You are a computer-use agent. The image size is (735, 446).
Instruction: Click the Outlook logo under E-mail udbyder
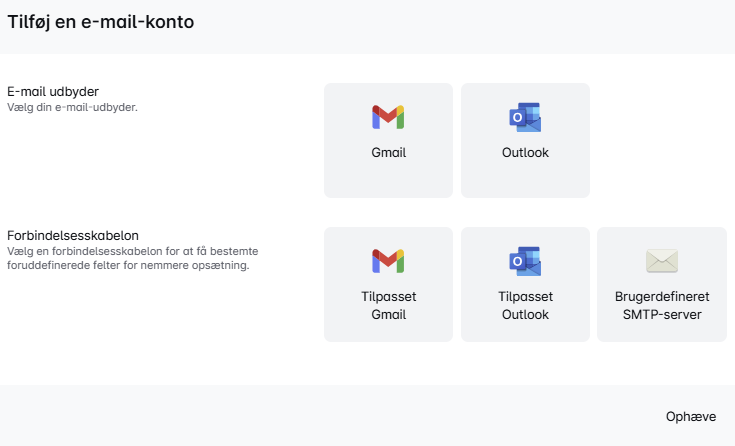point(525,117)
